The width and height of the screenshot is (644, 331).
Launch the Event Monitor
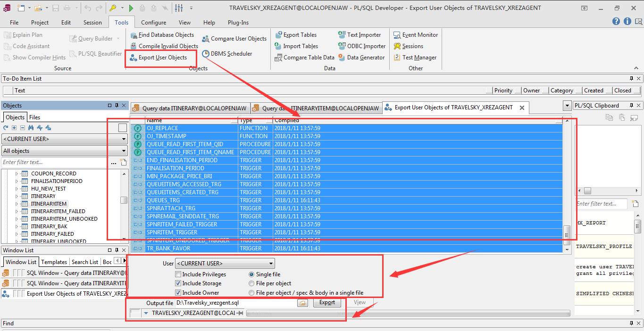pyautogui.click(x=397, y=35)
